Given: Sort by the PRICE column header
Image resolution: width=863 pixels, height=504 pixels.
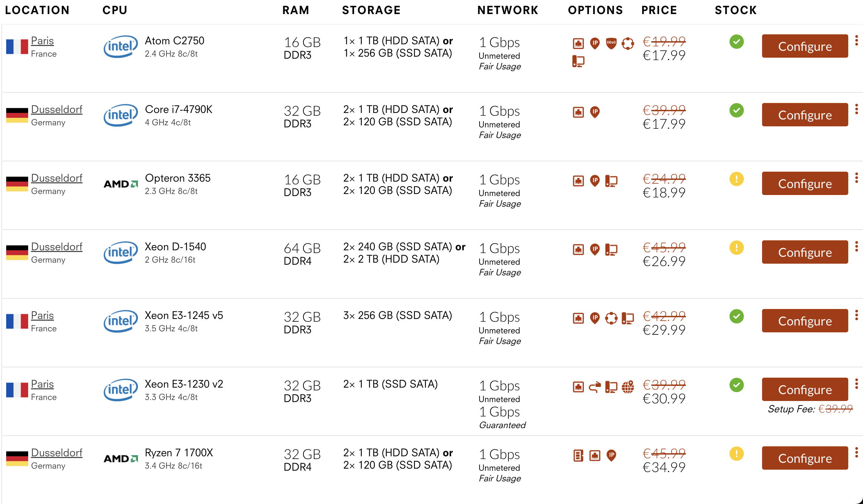Looking at the screenshot, I should pos(659,10).
